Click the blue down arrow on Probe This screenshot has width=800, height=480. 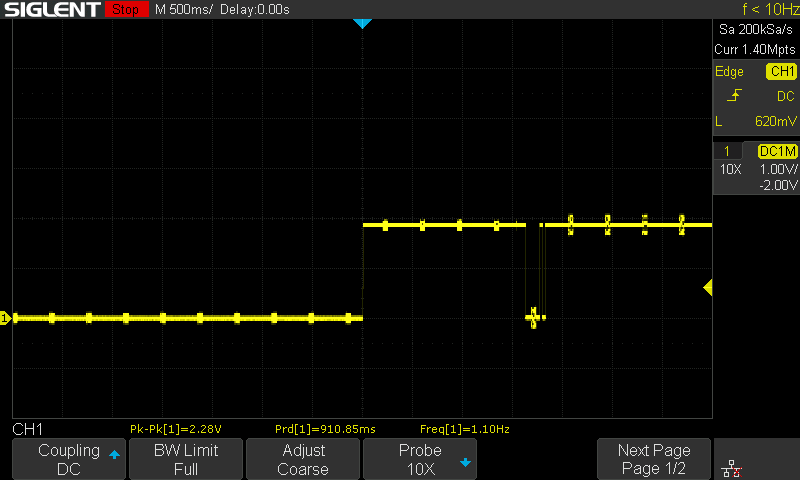[x=465, y=463]
